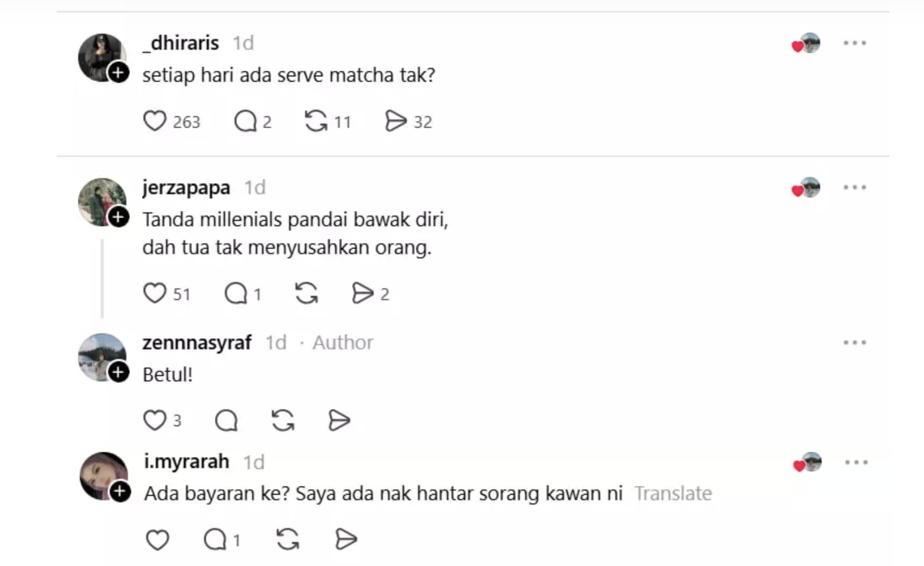Reply to zennnasyraf's "Betul!" comment
924x566 pixels.
pyautogui.click(x=226, y=420)
